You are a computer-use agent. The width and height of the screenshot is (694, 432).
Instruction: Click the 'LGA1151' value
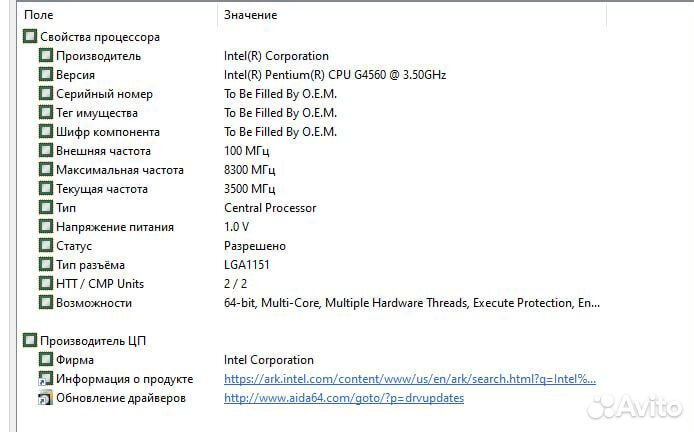point(247,265)
